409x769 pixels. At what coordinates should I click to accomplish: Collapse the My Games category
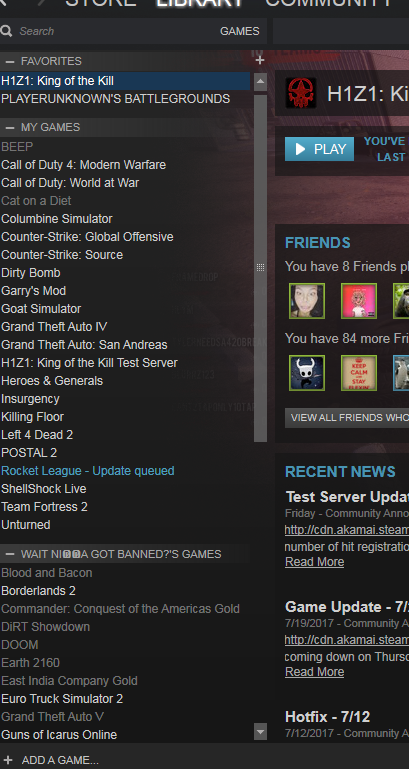(x=10, y=128)
